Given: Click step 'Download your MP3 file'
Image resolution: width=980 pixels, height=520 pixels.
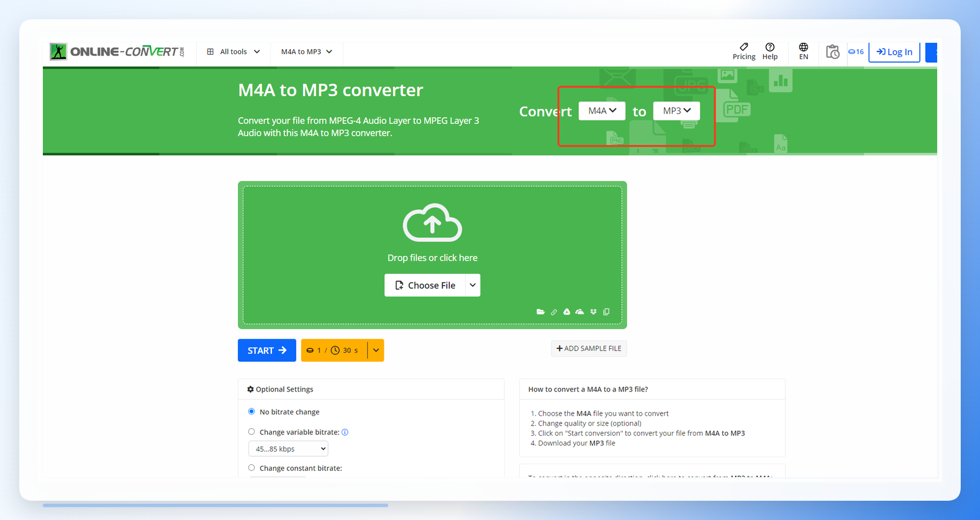Looking at the screenshot, I should click(576, 443).
